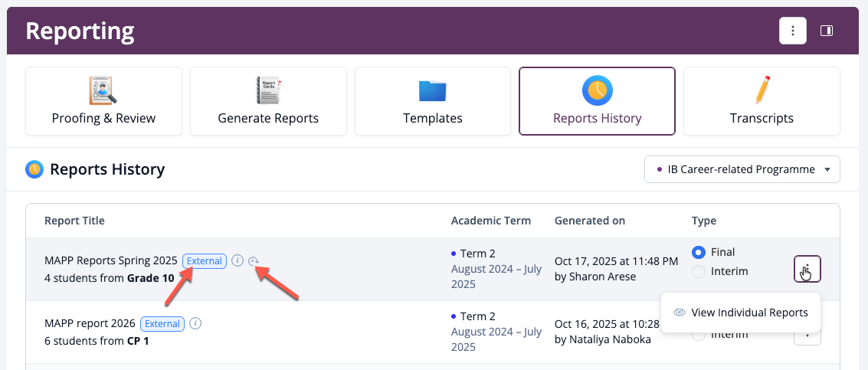
Task: Switch to the Generate Reports tab
Action: coord(268,101)
